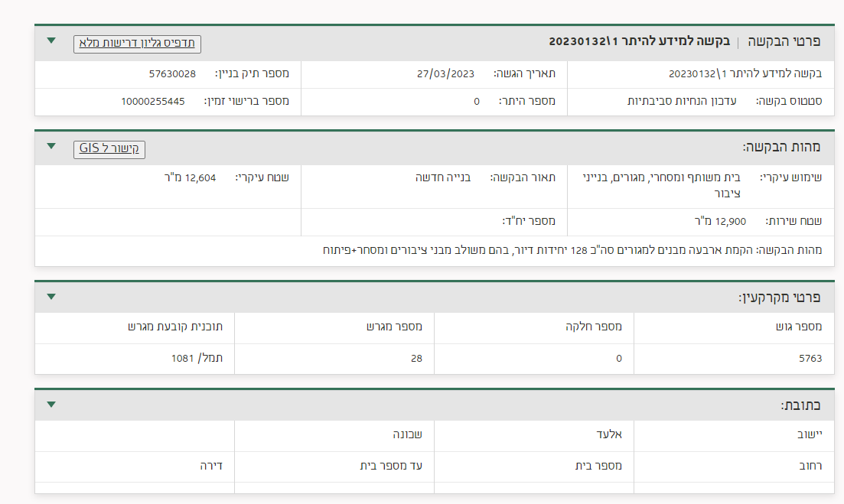This screenshot has height=504, width=844.
Task: Click the תדפיס גליון דרישות מלא button
Action: [x=137, y=44]
